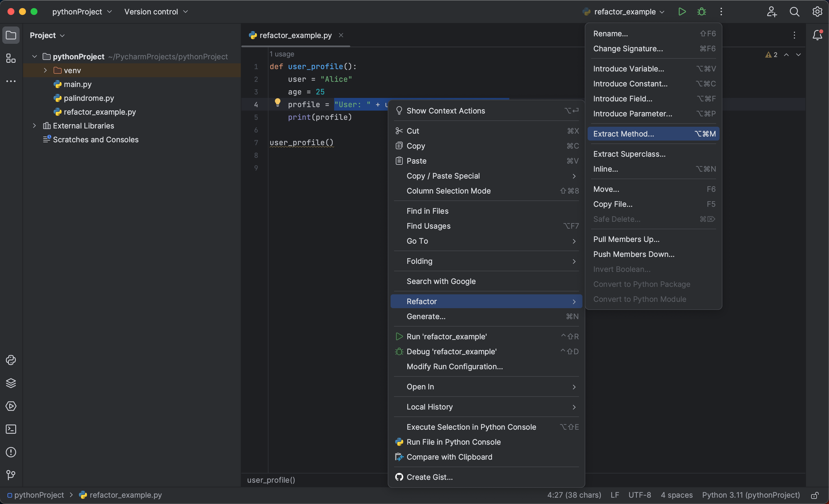Click the yellow intention lightbulb on line 4
This screenshot has height=504, width=829.
(278, 102)
